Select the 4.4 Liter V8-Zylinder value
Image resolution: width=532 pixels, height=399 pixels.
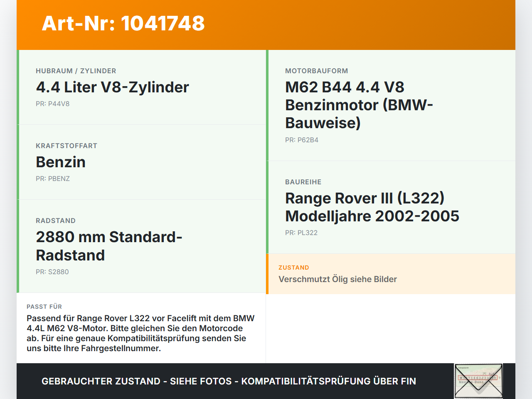(x=112, y=87)
